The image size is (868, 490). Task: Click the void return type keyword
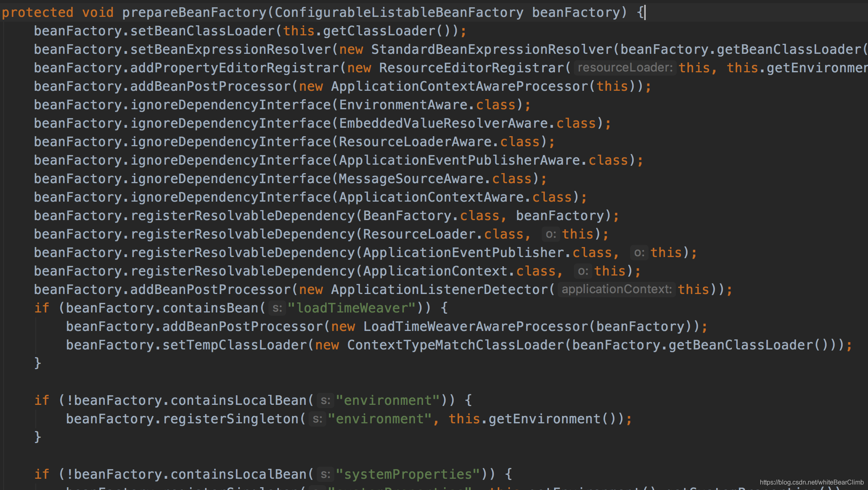(x=98, y=12)
